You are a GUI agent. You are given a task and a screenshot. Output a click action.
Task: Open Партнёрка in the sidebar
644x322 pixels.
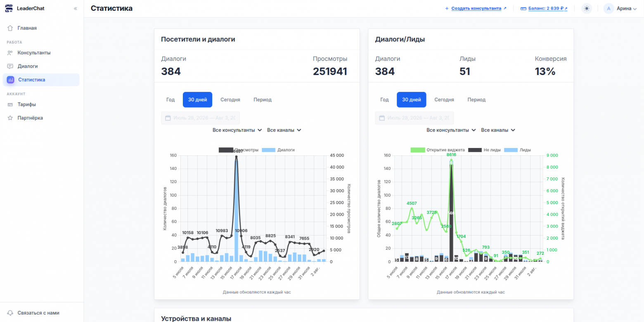click(x=41, y=118)
